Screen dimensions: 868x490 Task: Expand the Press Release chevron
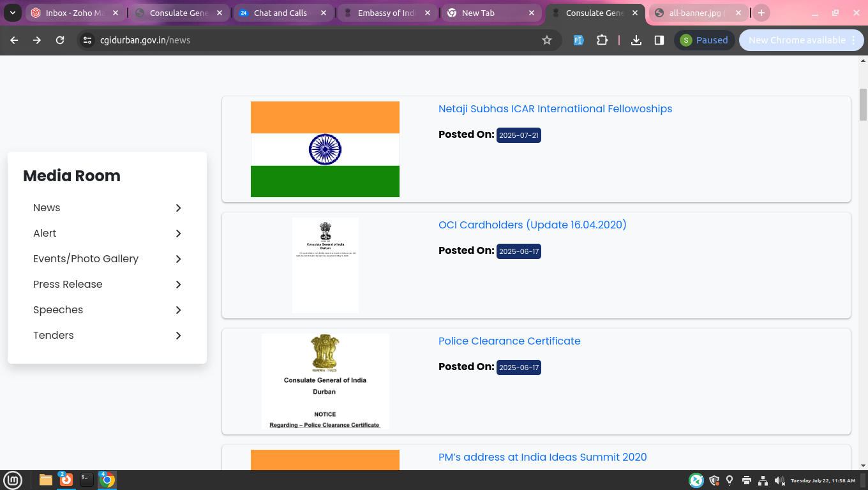[x=178, y=285]
